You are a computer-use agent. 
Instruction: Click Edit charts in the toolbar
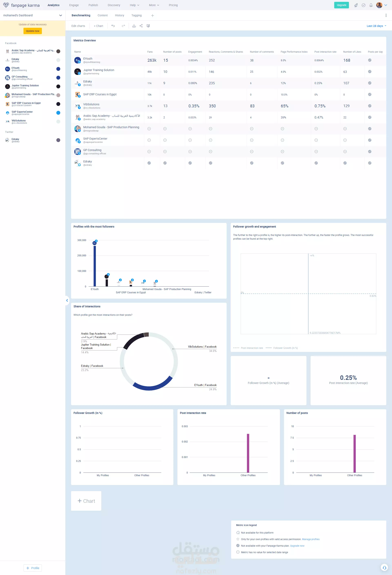[x=78, y=26]
